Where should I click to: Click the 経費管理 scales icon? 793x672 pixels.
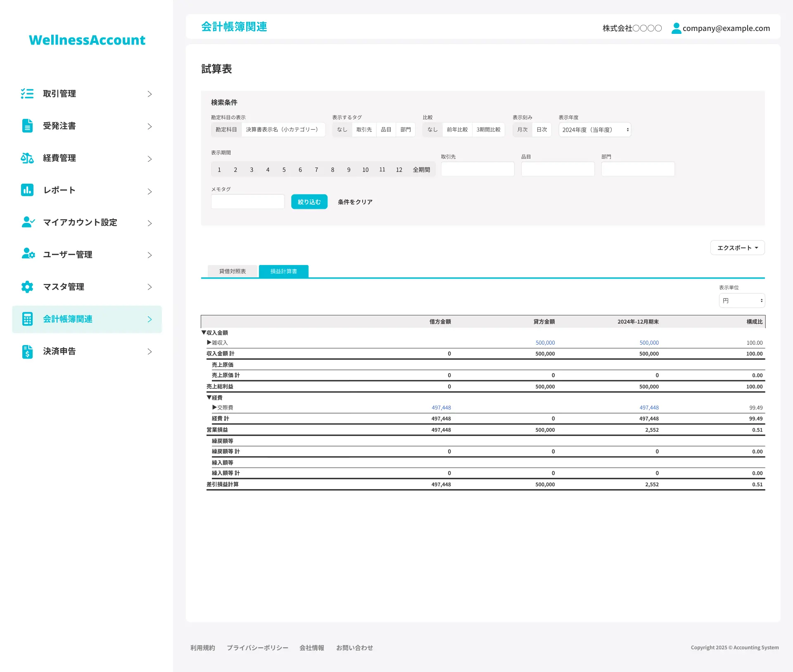pos(27,158)
